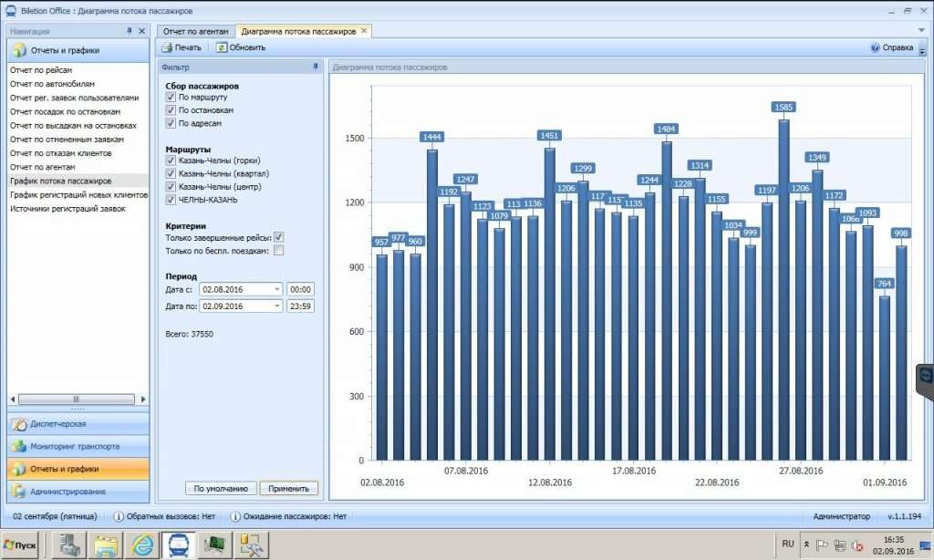Uncheck Казань-Челны (горки) route

tap(171, 161)
